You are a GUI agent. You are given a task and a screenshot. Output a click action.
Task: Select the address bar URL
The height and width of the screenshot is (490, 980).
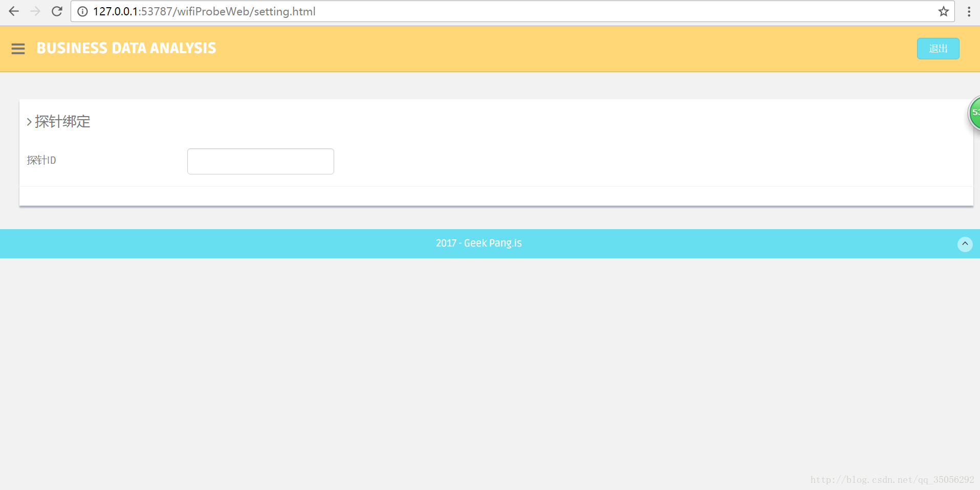(204, 11)
